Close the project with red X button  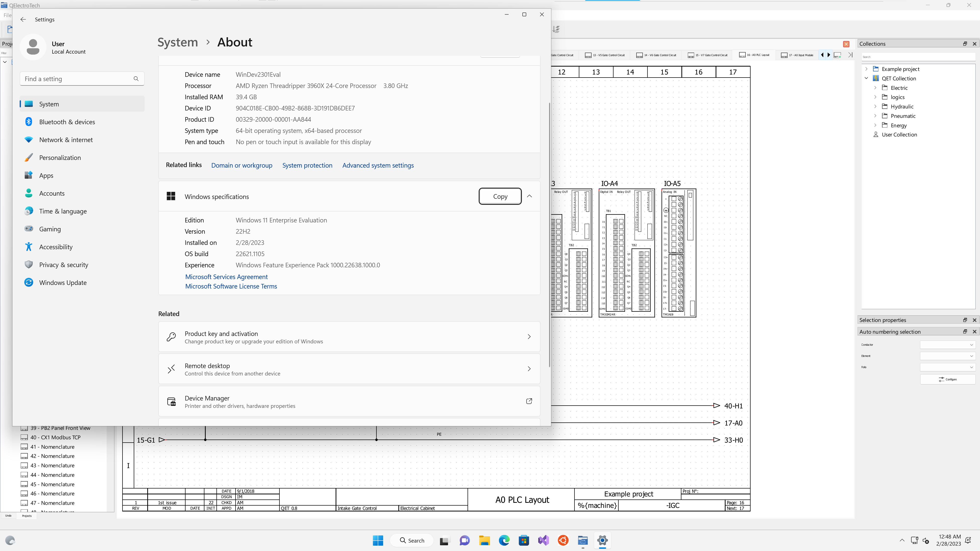pyautogui.click(x=846, y=44)
